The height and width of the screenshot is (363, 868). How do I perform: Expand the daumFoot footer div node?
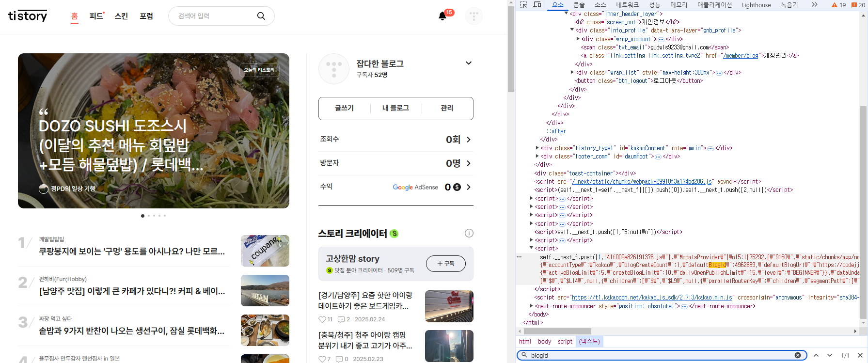537,156
